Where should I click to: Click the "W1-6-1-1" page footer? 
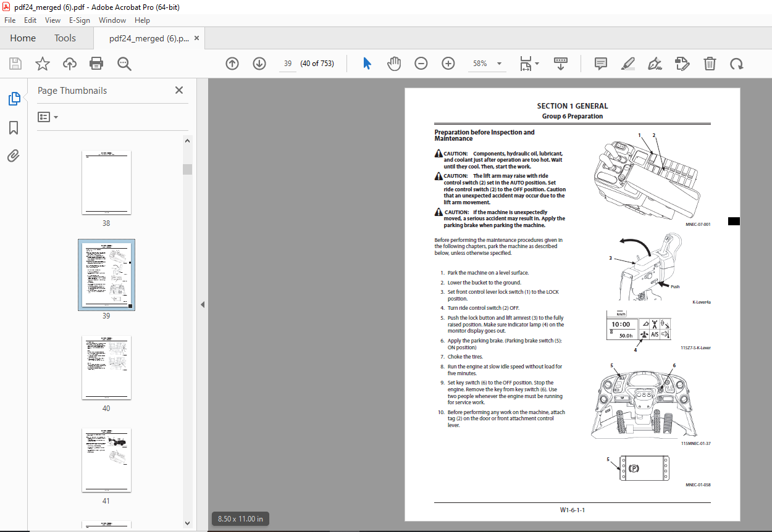point(573,510)
